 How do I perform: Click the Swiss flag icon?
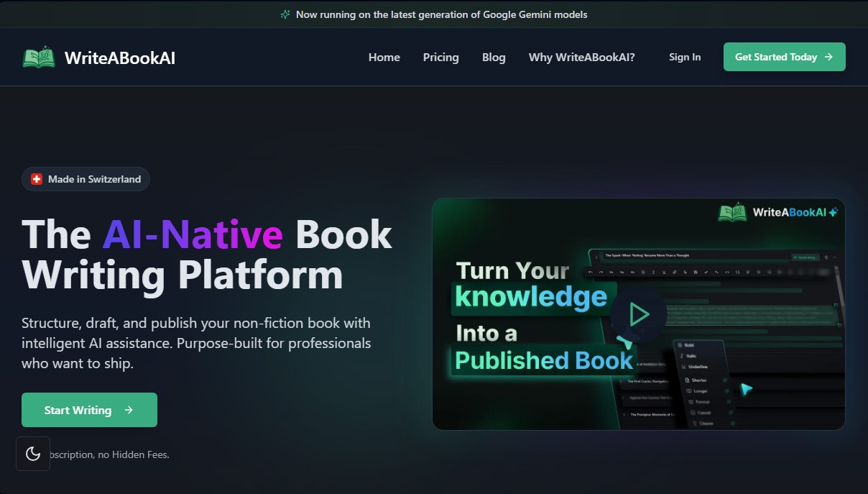pos(37,179)
